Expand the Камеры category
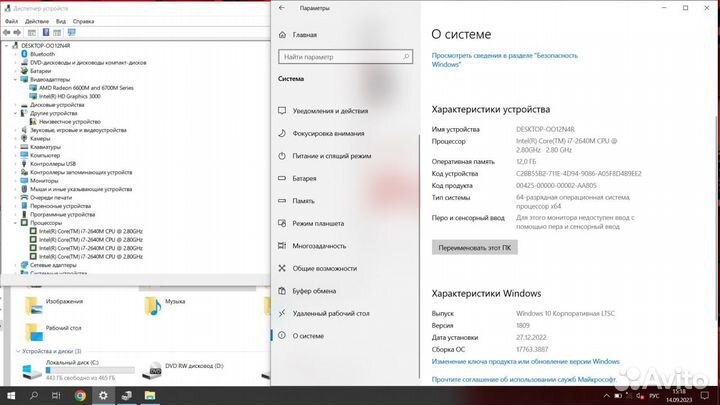Screen dimensions: 720x405 click(16, 139)
